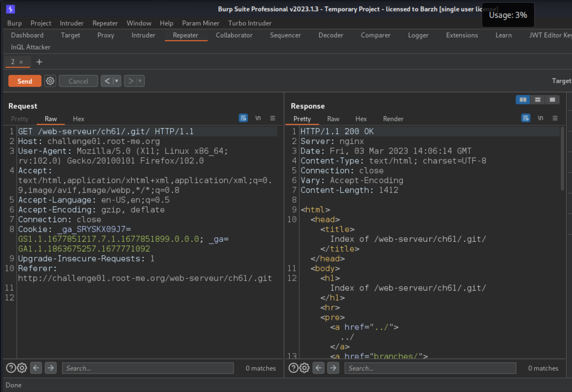Image resolution: width=572 pixels, height=392 pixels.
Task: Select top-bottom layout view
Action: point(537,100)
